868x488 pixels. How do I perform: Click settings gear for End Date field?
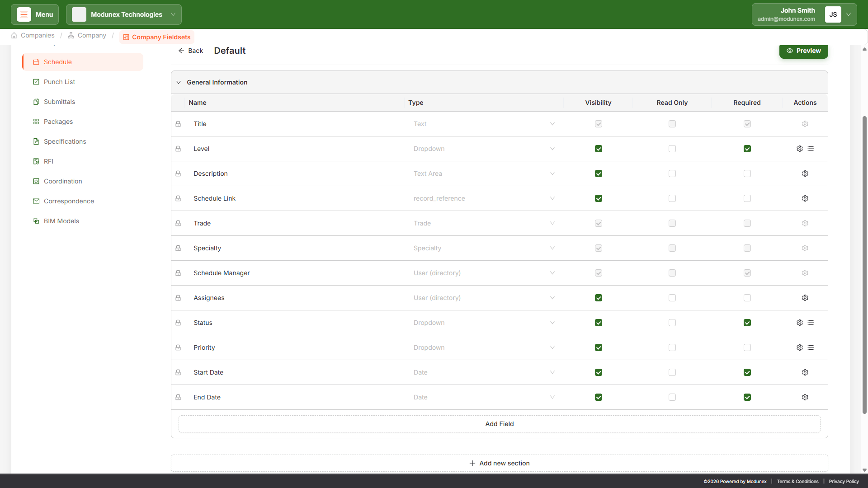pyautogui.click(x=805, y=397)
